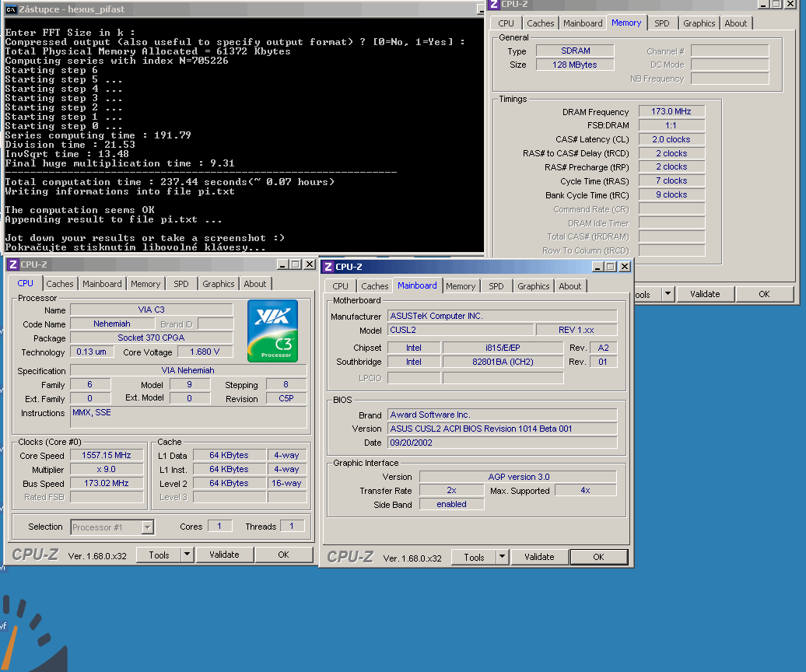
Task: Open Caches tab in the Mainboard window
Action: (375, 286)
